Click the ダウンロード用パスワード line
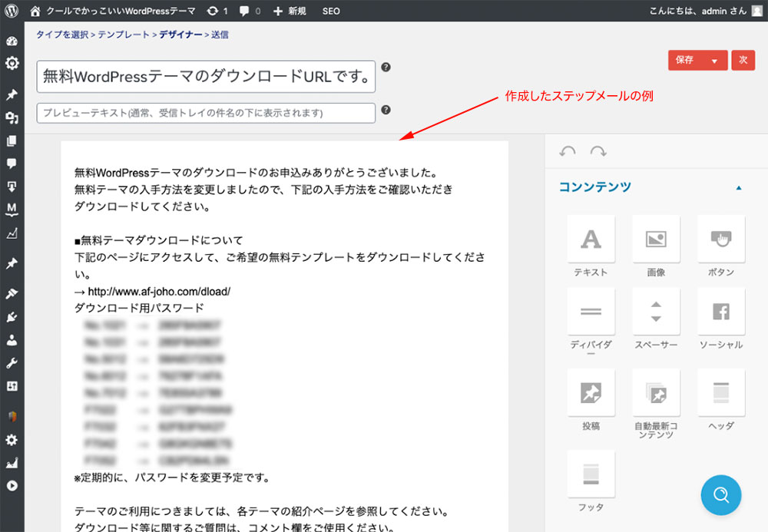This screenshot has height=532, width=768. point(139,309)
